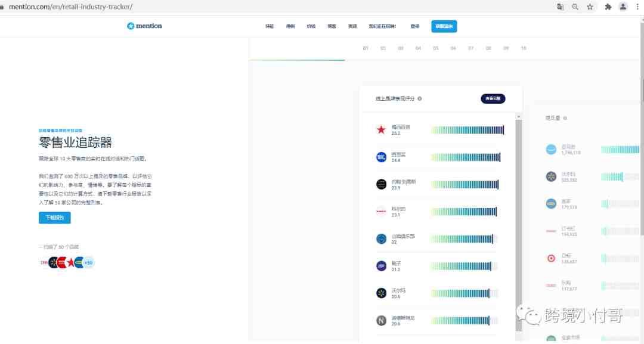Click the gray N logo in score list
The image size is (644, 344).
click(x=381, y=320)
